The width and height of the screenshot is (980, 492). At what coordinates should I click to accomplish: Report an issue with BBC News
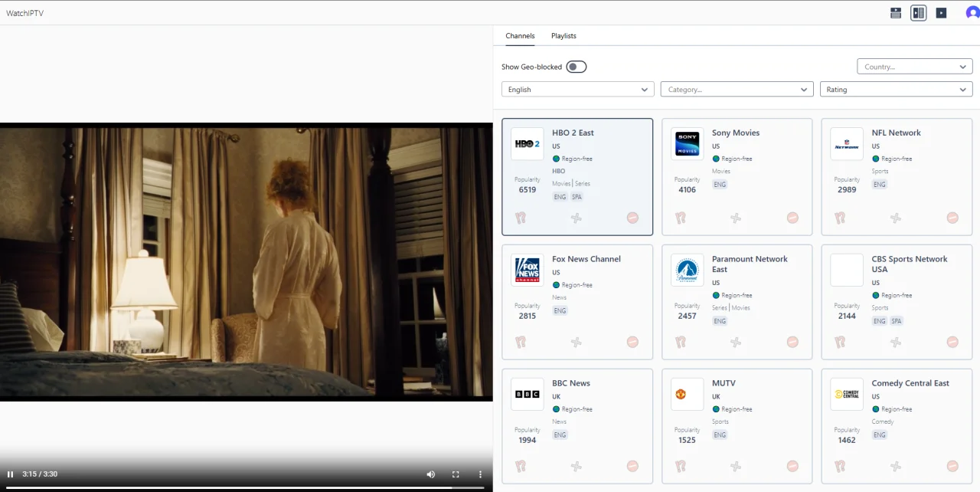click(521, 466)
